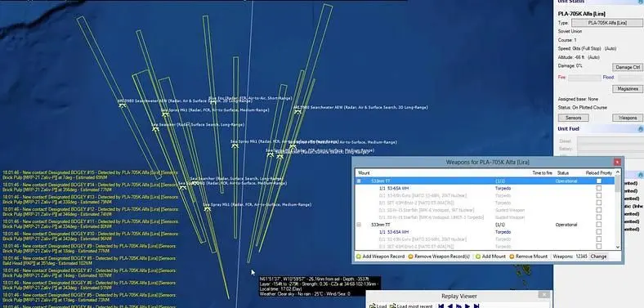Click the Reload Priority column header
Screen dimensions: 644x308
click(x=599, y=173)
